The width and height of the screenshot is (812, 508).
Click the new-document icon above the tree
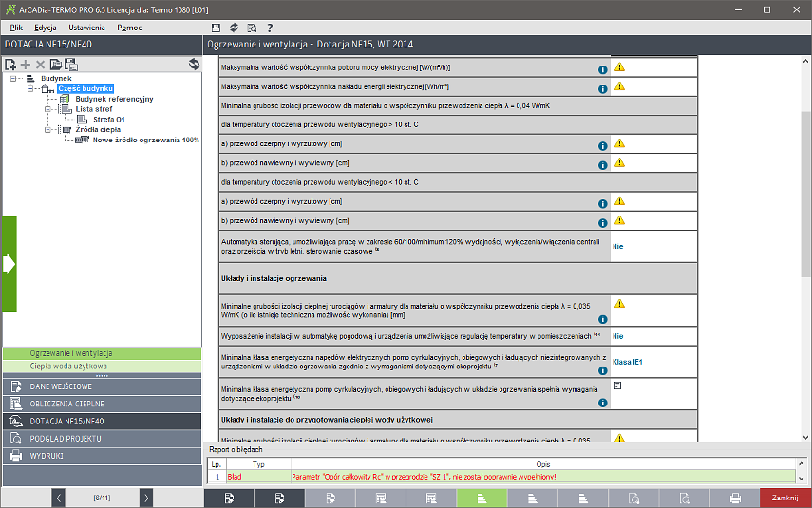coord(9,65)
